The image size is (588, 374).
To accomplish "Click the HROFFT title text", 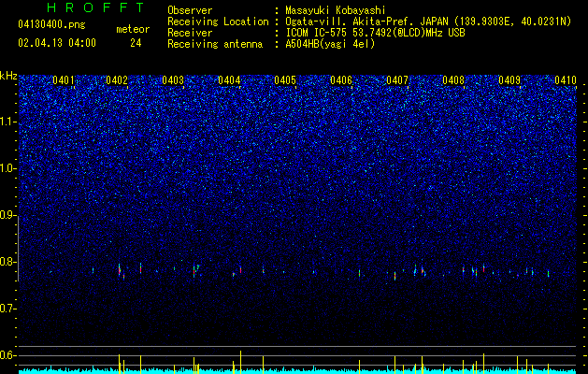I will [x=95, y=7].
